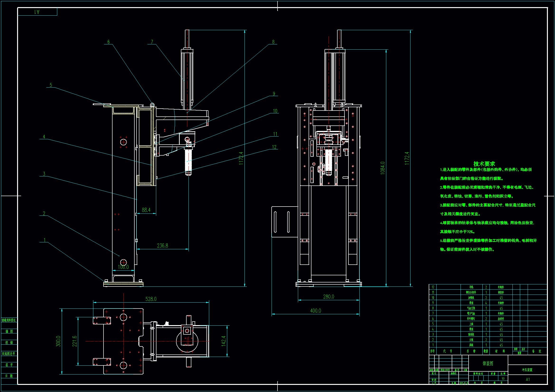Screen dimensions: 555x392
Task: Select the 1084.0 vertical dimension text
Action: point(382,168)
